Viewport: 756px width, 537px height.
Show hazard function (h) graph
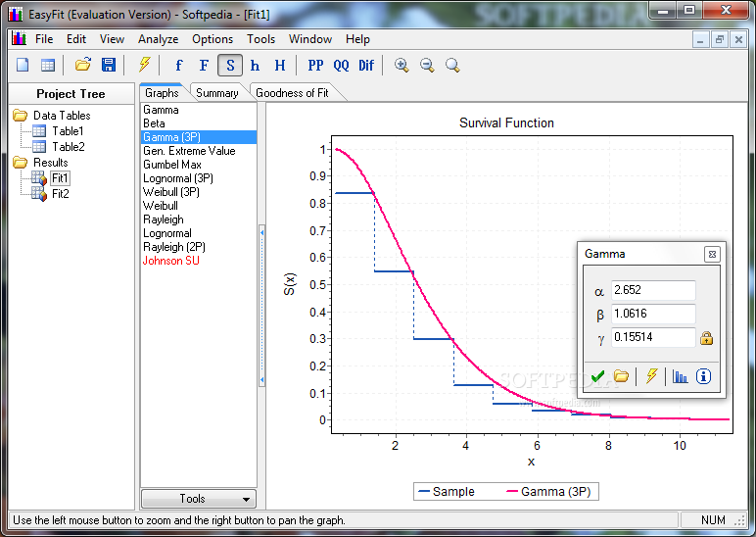(255, 65)
